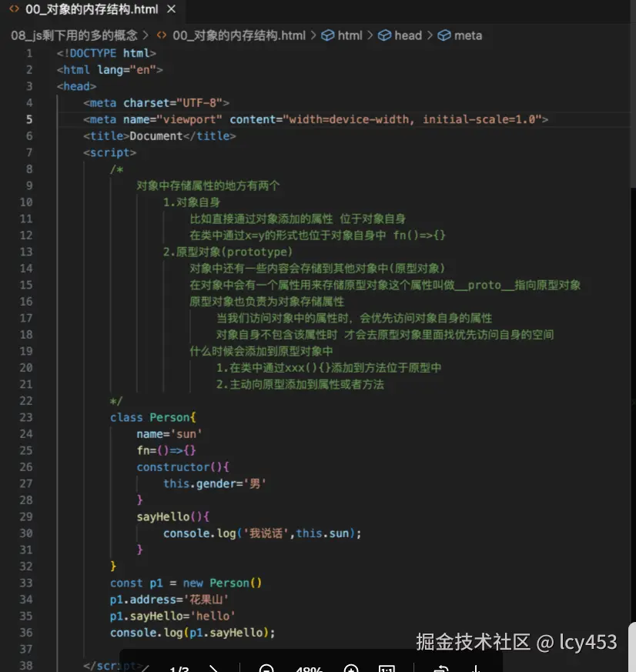Click comment line 对象中存储属性的地方有两个
The image size is (636, 672).
[208, 186]
